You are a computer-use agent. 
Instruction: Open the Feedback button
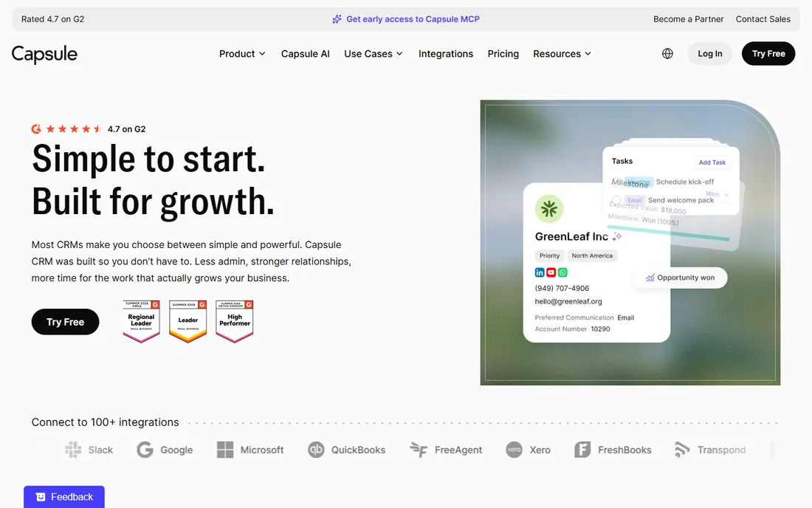click(64, 497)
